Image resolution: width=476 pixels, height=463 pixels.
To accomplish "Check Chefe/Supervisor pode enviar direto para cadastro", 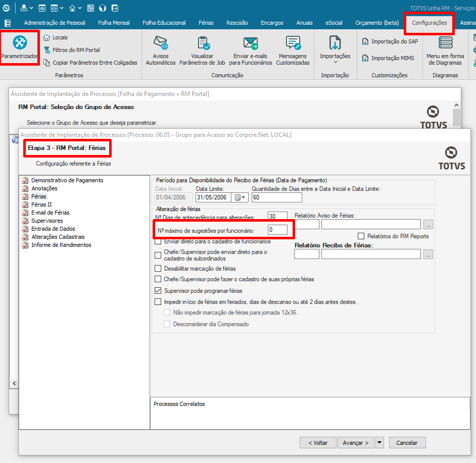I will 158,255.
